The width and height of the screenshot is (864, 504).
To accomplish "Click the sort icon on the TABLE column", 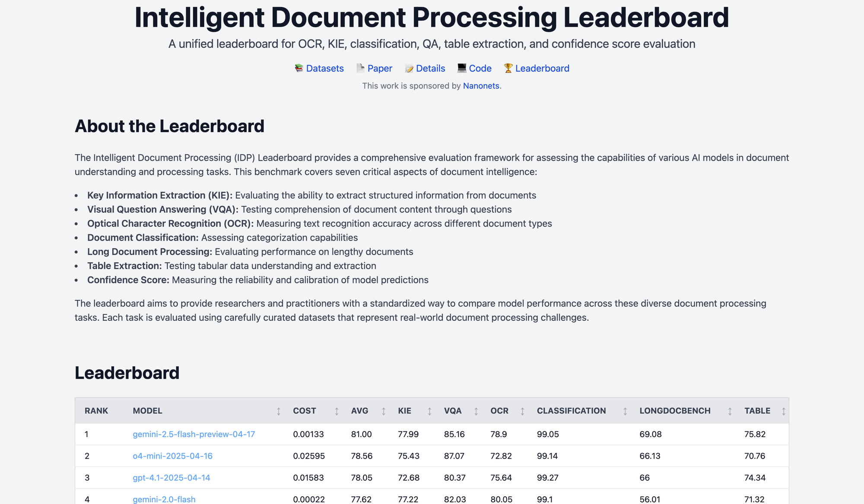I will (783, 411).
